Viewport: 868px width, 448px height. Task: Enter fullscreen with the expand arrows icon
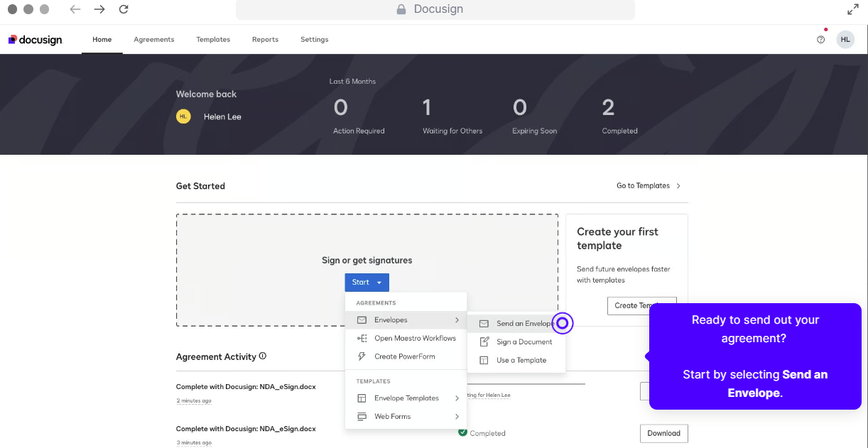click(x=853, y=9)
